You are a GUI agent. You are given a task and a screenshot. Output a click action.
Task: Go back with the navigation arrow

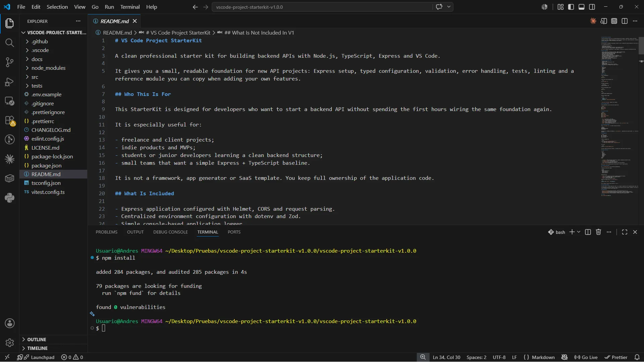pyautogui.click(x=195, y=7)
